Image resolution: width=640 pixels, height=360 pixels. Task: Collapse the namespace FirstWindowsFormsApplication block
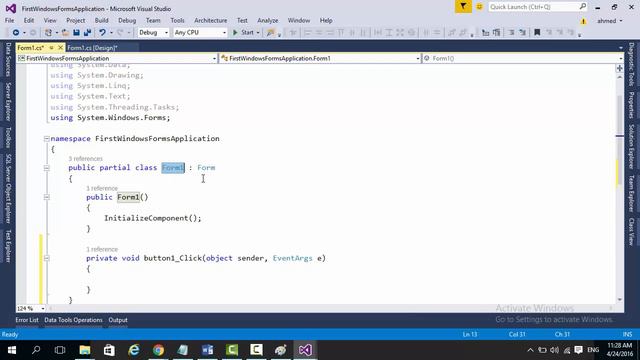coord(47,139)
